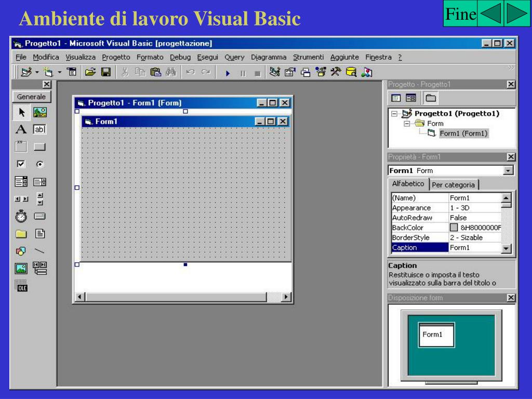Click the Break pause button
This screenshot has height=399, width=532.
tap(243, 73)
